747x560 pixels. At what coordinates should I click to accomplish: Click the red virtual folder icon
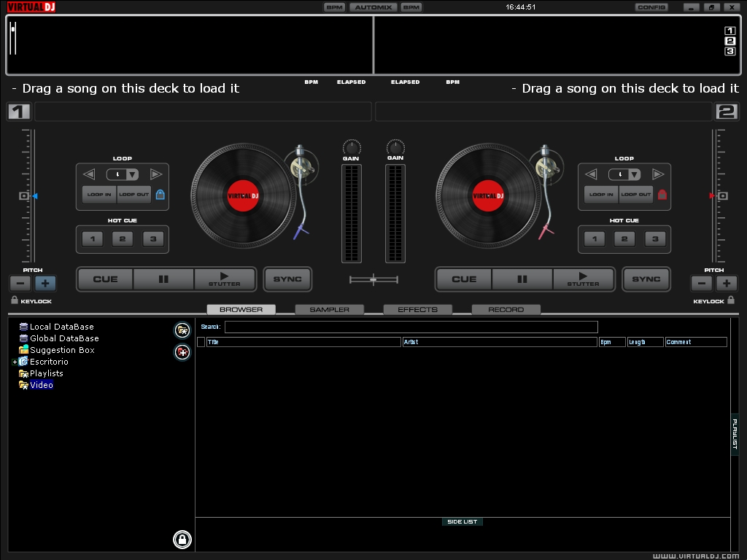click(x=182, y=353)
